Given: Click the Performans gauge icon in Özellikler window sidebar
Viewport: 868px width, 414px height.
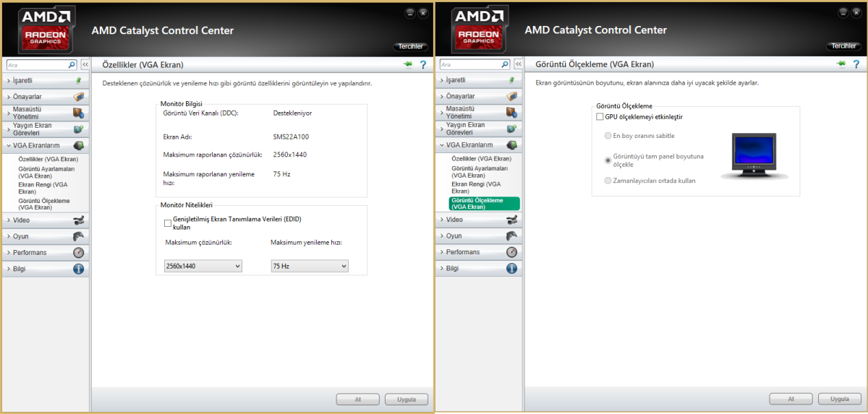Looking at the screenshot, I should [x=79, y=252].
